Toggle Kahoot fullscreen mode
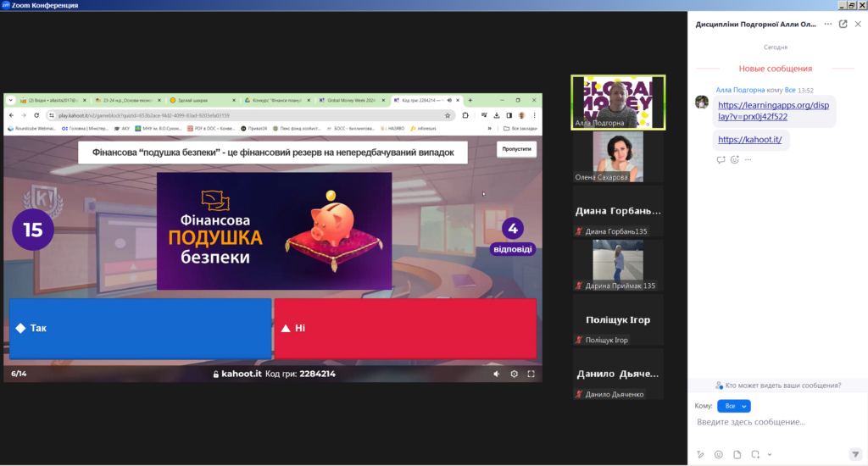Viewport: 868px width, 466px height. click(531, 374)
